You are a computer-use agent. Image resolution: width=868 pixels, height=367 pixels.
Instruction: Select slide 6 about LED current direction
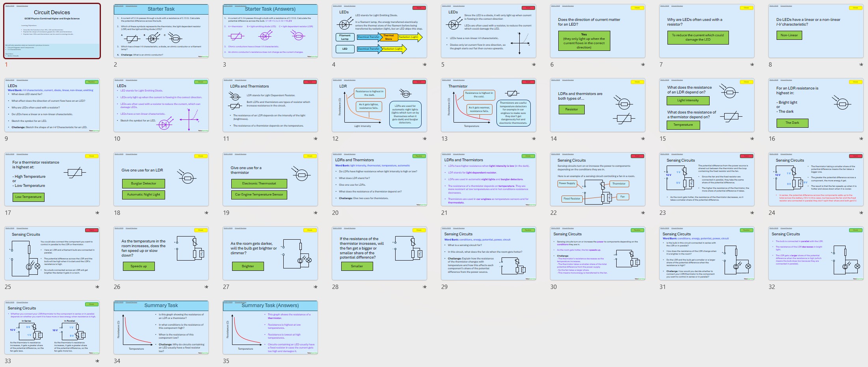[x=598, y=31]
